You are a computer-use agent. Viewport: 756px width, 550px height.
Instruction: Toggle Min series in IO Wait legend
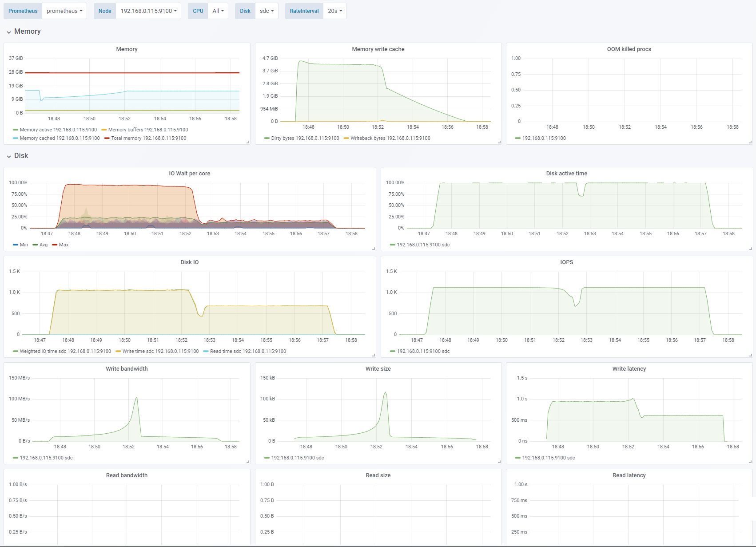24,245
